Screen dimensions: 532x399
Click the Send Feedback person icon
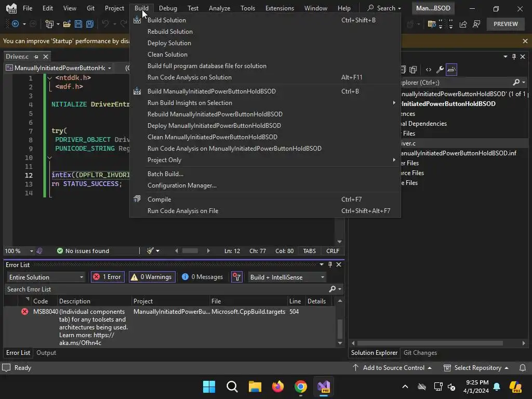click(476, 24)
